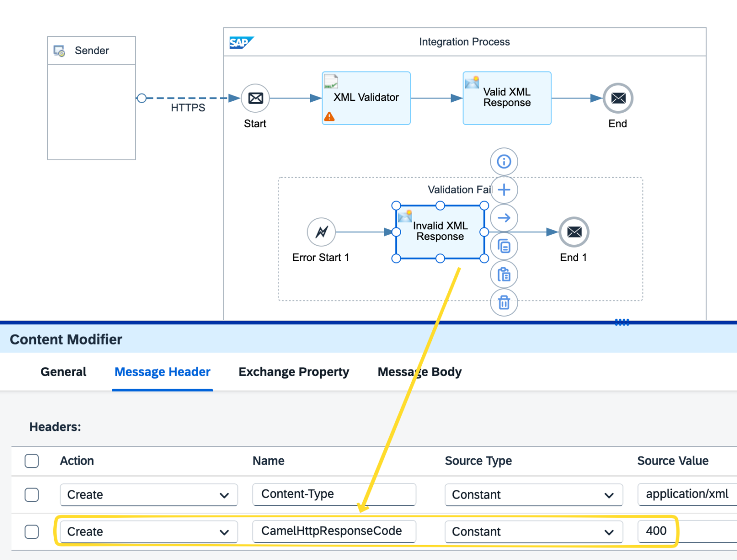Check the select-all checkbox in the Headers table
The image size is (737, 560).
[x=32, y=461]
